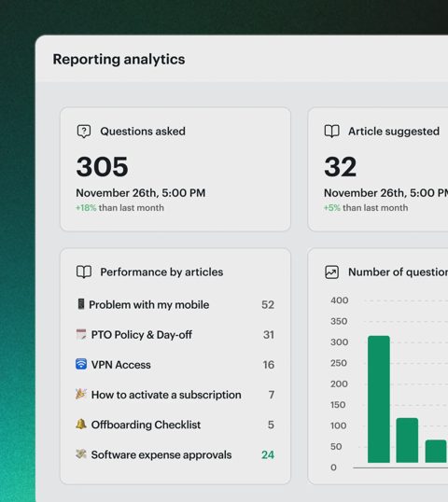The width and height of the screenshot is (448, 502).
Task: Click the date under the 32 count
Action: (x=385, y=193)
